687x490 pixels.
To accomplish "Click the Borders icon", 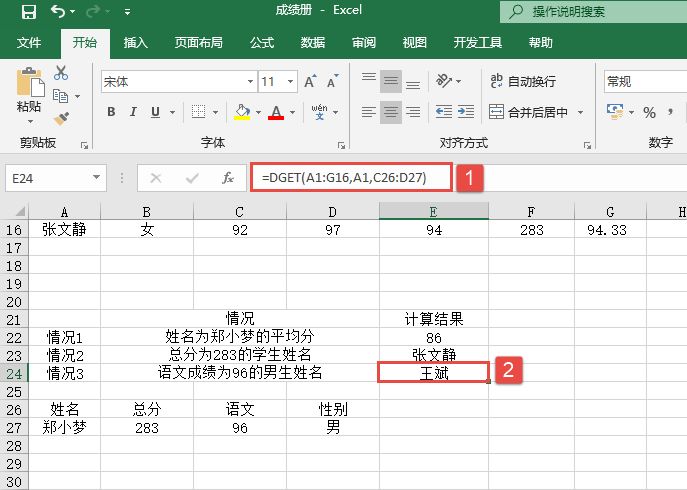I will pos(198,112).
